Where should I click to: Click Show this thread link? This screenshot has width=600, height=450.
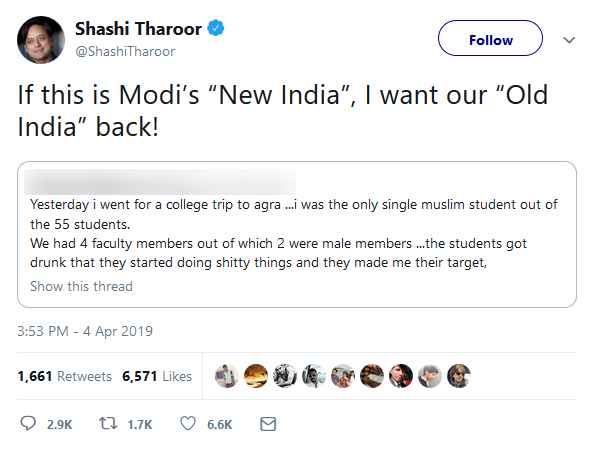coord(82,286)
